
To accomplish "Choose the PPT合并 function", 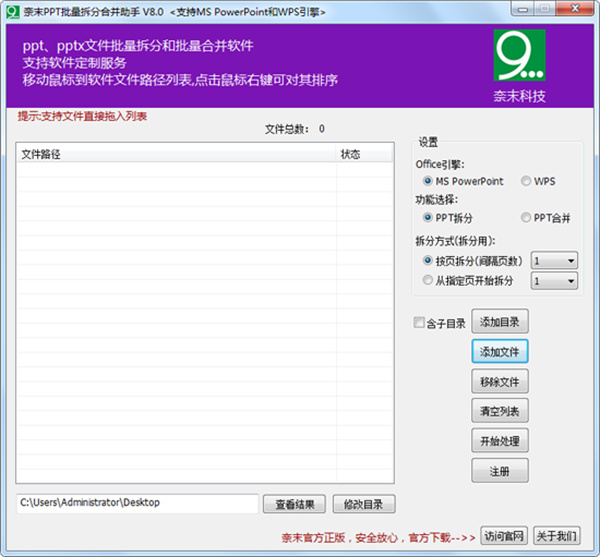I will click(526, 217).
